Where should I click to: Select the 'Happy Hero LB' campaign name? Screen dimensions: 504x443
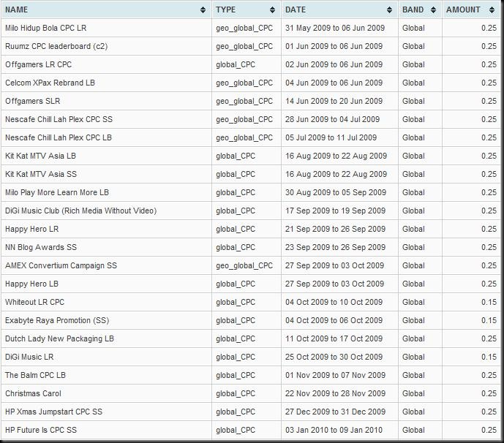31,284
